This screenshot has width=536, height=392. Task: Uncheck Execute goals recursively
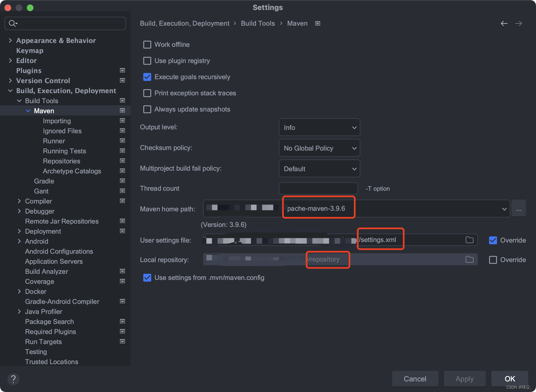[x=147, y=77]
